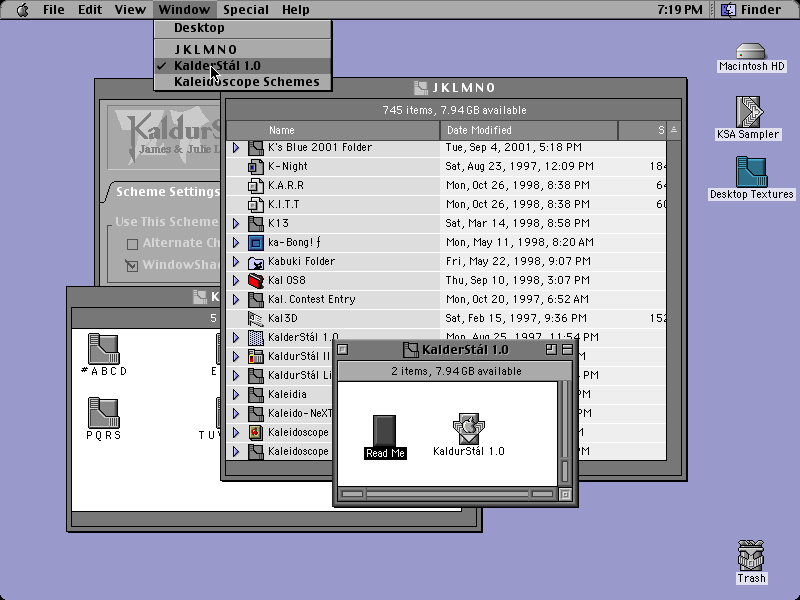Image resolution: width=800 pixels, height=600 pixels.
Task: Click the K.I.T.T file icon
Action: 256,204
